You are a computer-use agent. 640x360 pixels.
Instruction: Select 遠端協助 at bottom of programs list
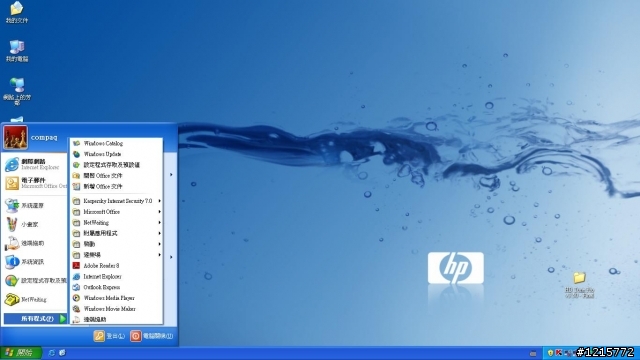[x=116, y=319]
